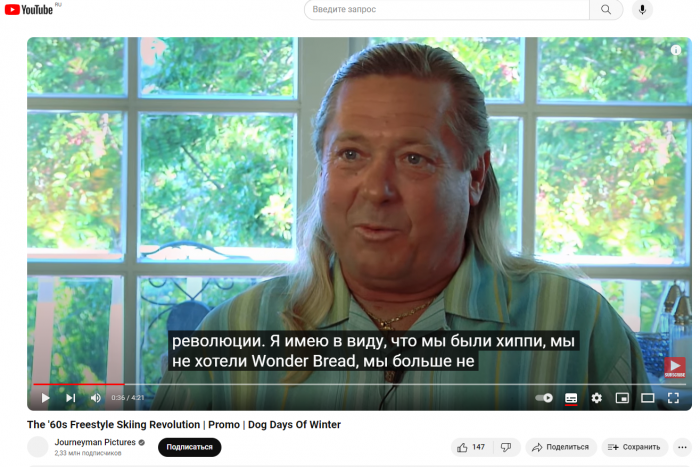Go to the YouTube home logo
The height and width of the screenshot is (467, 700).
(29, 9)
